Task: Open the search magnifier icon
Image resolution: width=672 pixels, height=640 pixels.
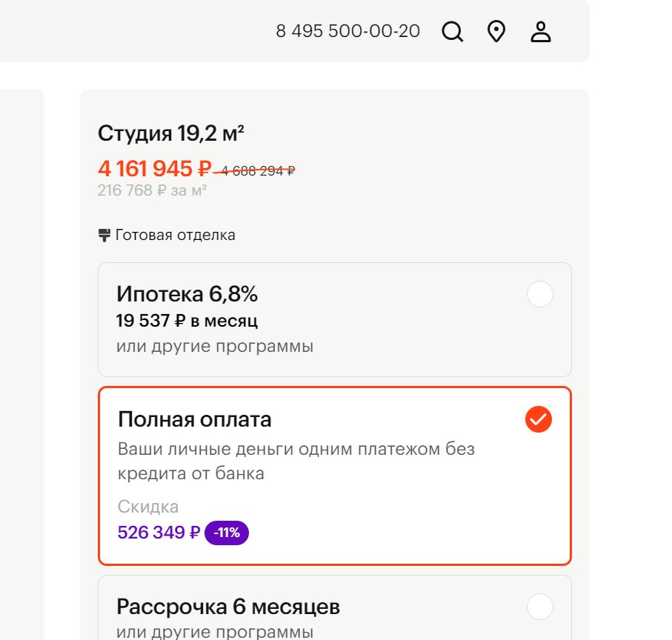Action: point(452,32)
